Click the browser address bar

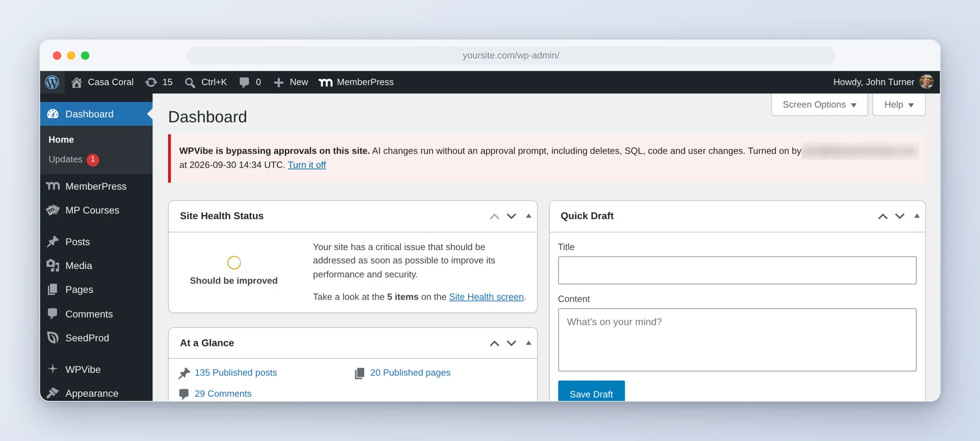pos(511,55)
